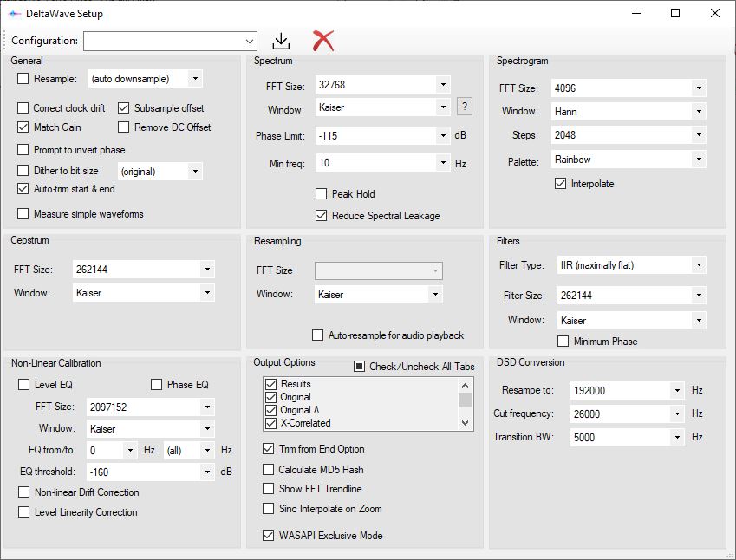Uncheck Original in Output Options list
This screenshot has width=736, height=560.
[x=270, y=397]
